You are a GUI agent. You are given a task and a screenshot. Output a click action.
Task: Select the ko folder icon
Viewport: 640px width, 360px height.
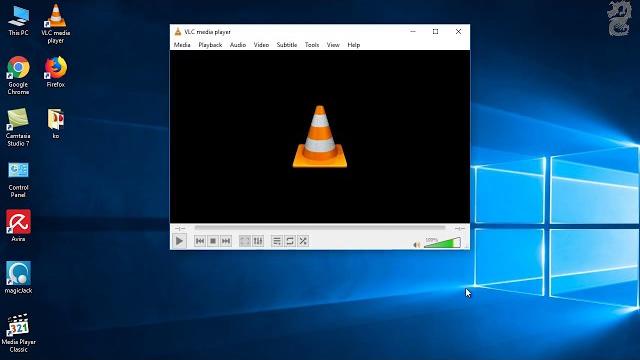click(56, 123)
